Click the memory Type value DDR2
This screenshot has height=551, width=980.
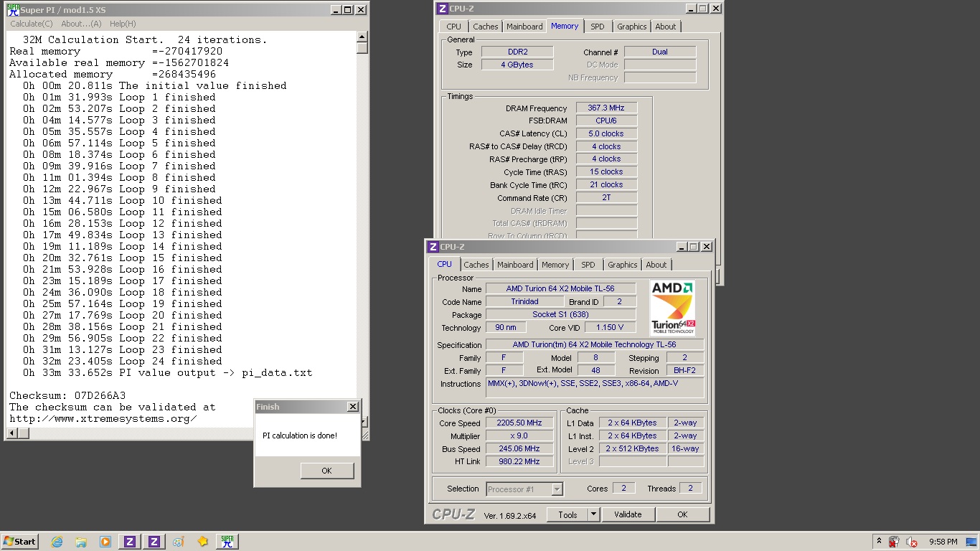pyautogui.click(x=517, y=52)
